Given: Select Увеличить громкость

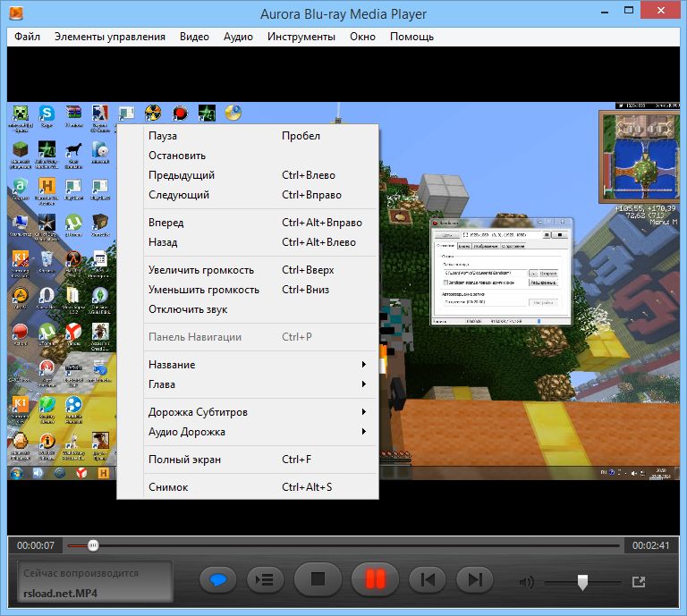Looking at the screenshot, I should tap(248, 270).
